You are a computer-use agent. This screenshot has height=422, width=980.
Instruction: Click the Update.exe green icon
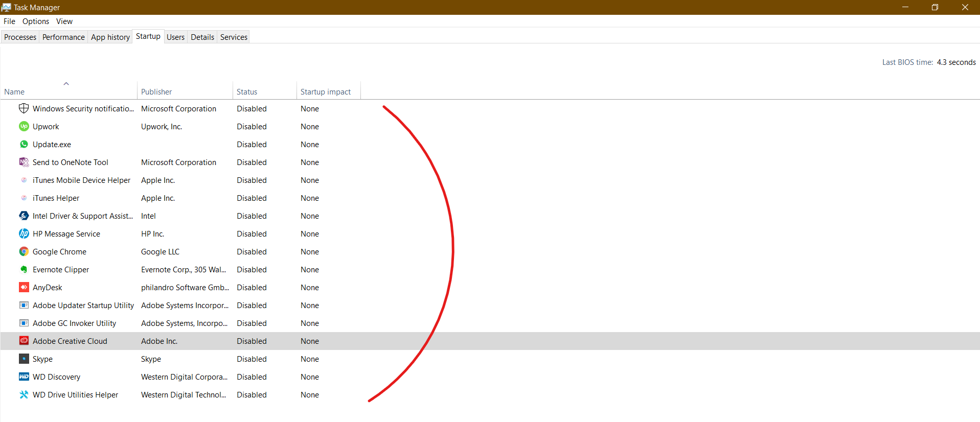24,144
